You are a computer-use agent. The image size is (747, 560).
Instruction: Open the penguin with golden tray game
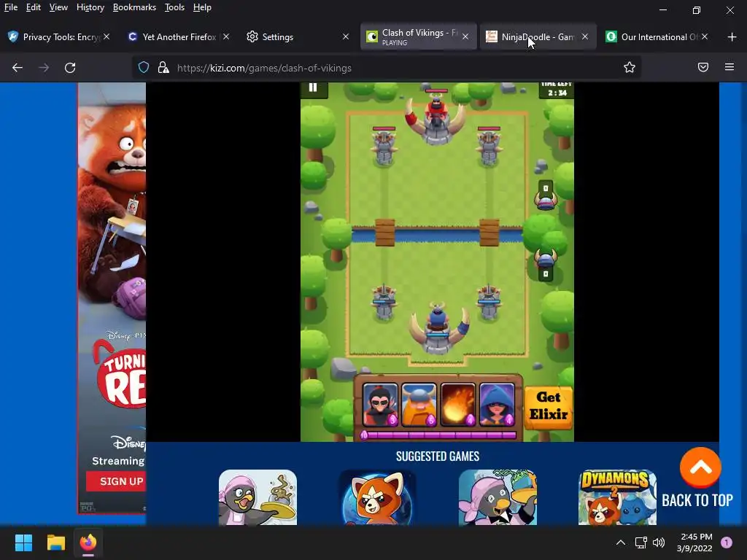tap(258, 497)
